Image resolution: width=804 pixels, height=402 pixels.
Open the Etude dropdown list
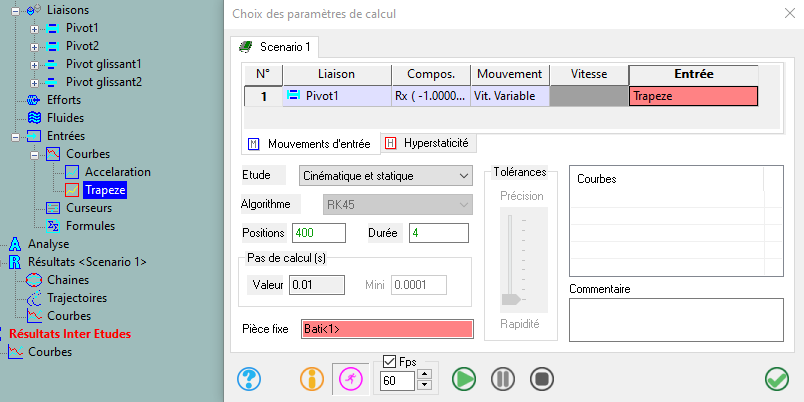(385, 176)
